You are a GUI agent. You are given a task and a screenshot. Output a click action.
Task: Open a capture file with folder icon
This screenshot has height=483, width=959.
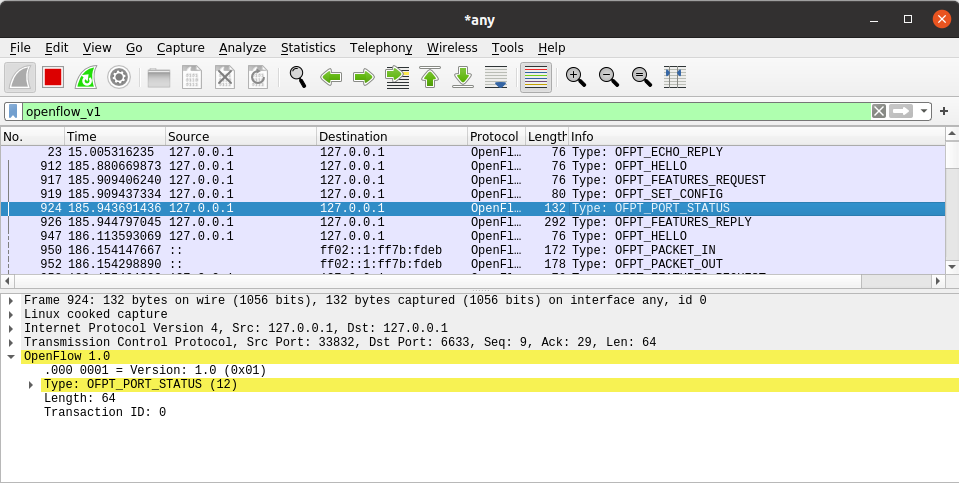tap(159, 77)
